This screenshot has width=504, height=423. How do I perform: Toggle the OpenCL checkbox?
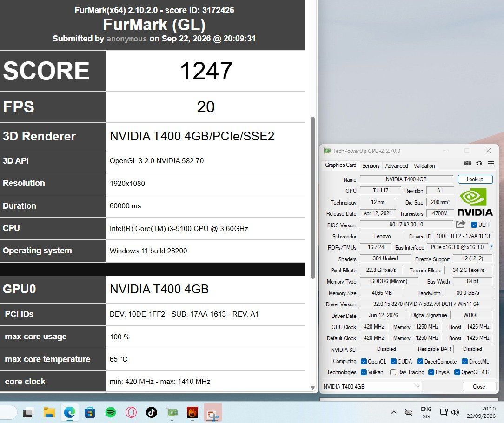364,361
